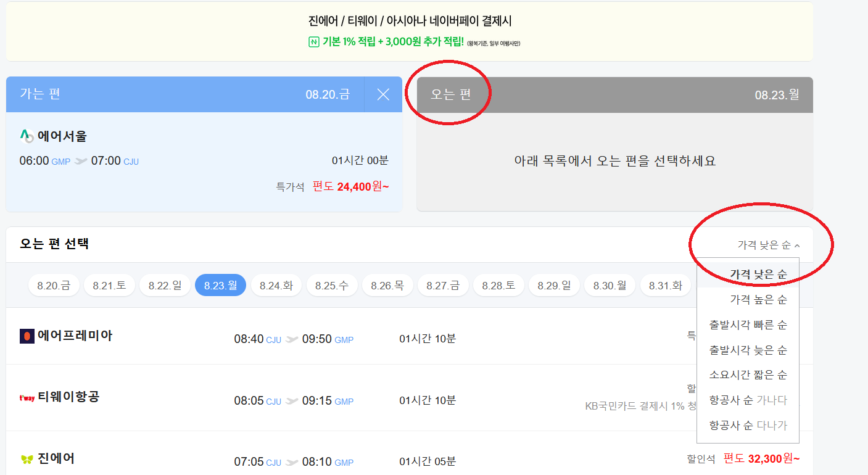Select return date 8.31.화

(666, 285)
